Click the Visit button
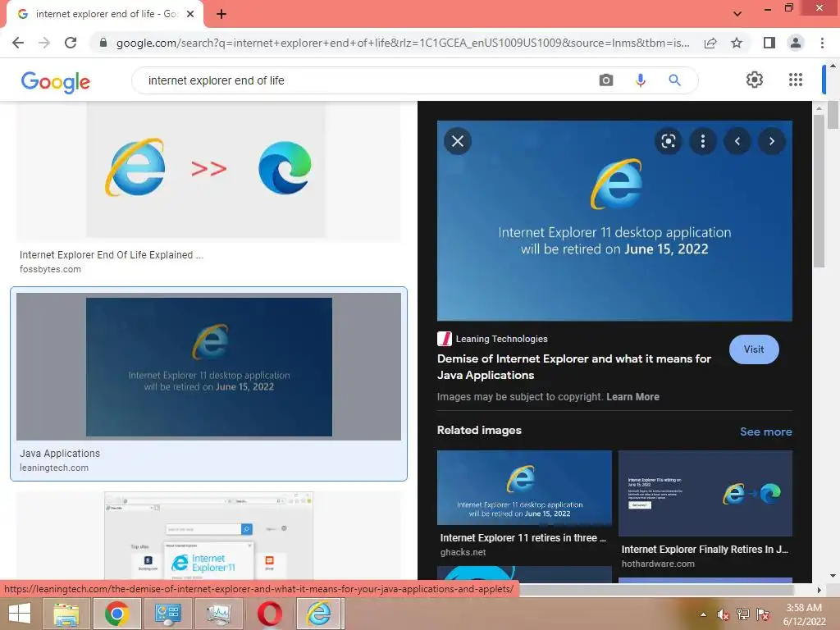840x630 pixels. [x=754, y=349]
